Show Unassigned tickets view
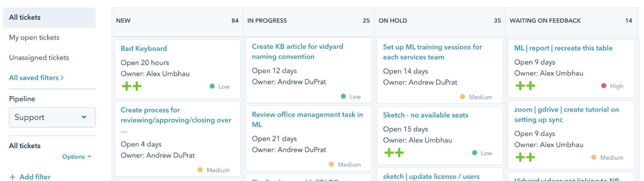Screen dimensions: 644x181 [39, 57]
